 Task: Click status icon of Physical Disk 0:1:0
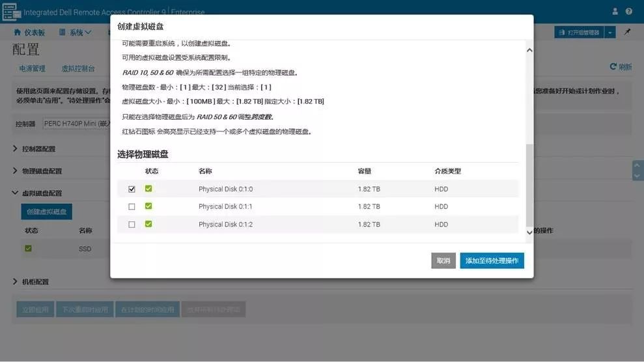point(148,188)
